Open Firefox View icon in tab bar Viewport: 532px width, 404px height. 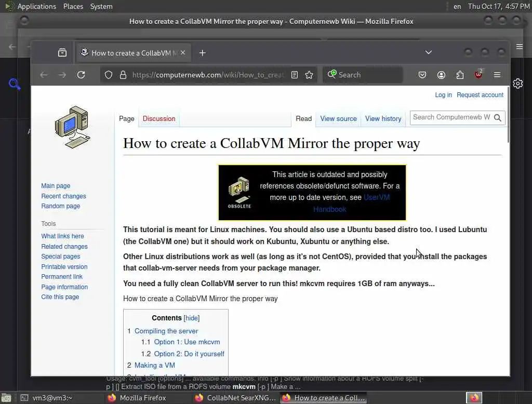(62, 52)
